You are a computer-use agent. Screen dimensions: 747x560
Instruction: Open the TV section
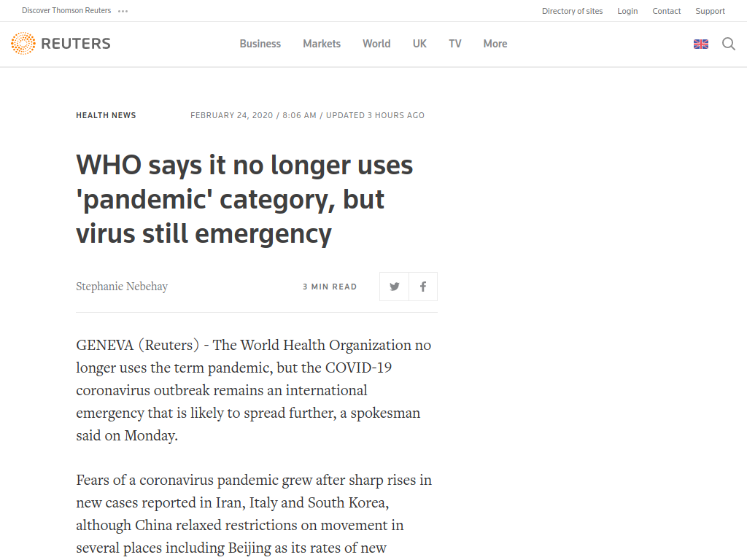click(x=455, y=44)
